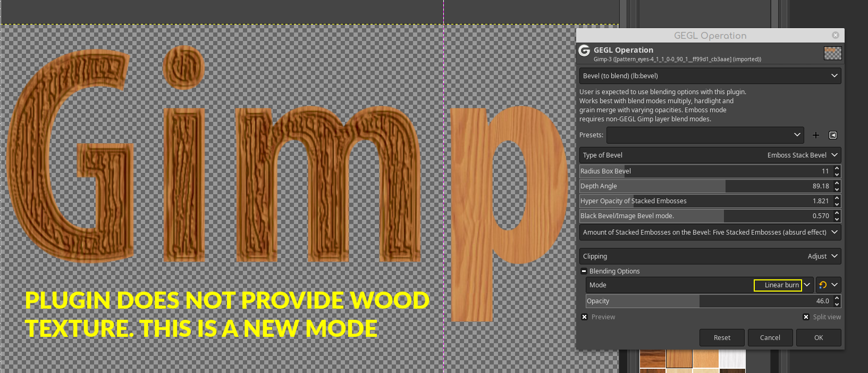Increase Radius Box Bevel value with up arrow

837,168
